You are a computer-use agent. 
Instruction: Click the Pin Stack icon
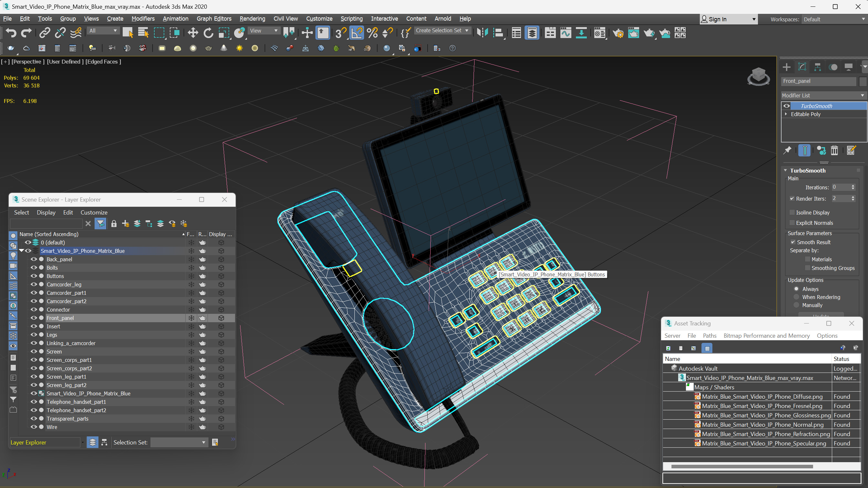787,151
